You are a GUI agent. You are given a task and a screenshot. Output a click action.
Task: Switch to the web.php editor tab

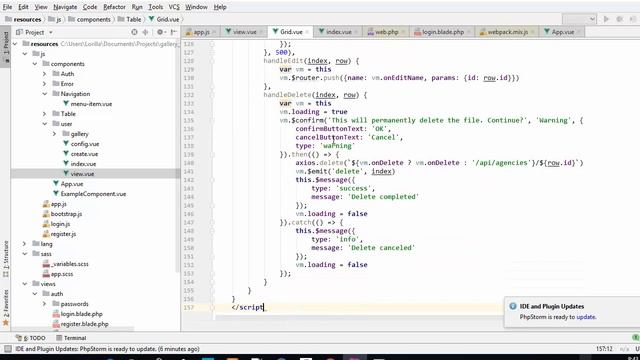pyautogui.click(x=386, y=32)
